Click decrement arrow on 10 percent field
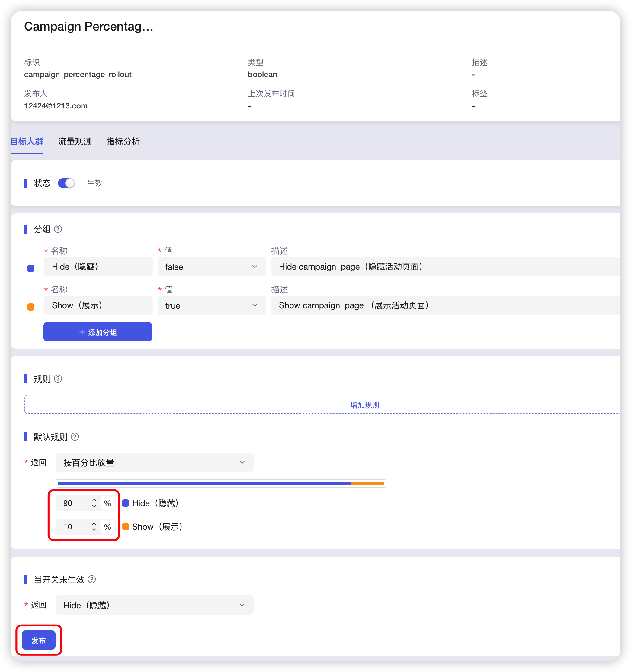This screenshot has height=672, width=631. [94, 530]
